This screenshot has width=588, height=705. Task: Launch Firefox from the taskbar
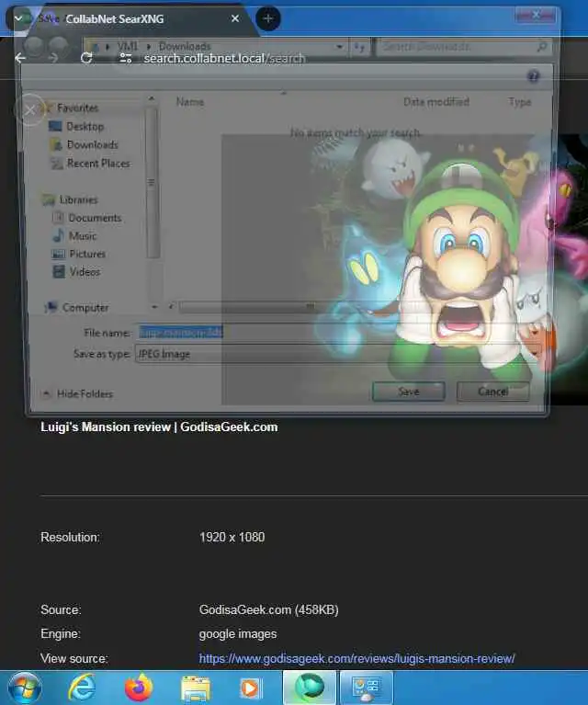point(139,688)
